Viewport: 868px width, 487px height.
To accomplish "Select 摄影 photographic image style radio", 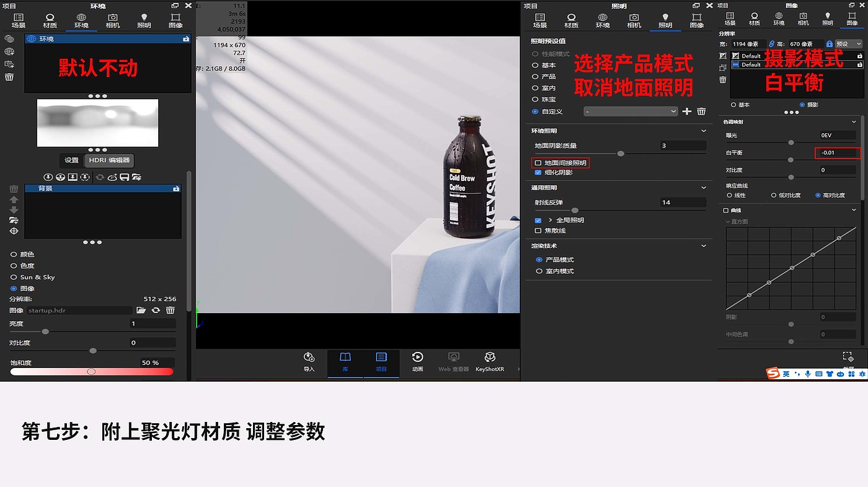I will [802, 105].
